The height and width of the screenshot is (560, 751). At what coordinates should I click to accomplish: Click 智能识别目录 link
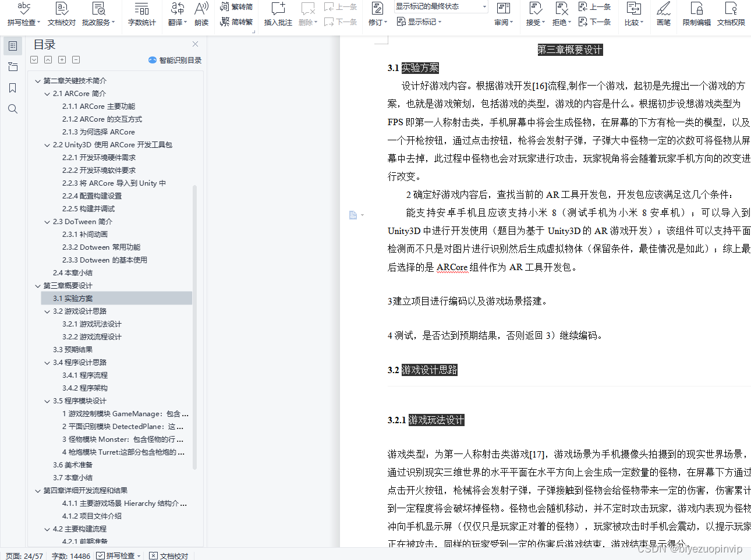click(175, 60)
